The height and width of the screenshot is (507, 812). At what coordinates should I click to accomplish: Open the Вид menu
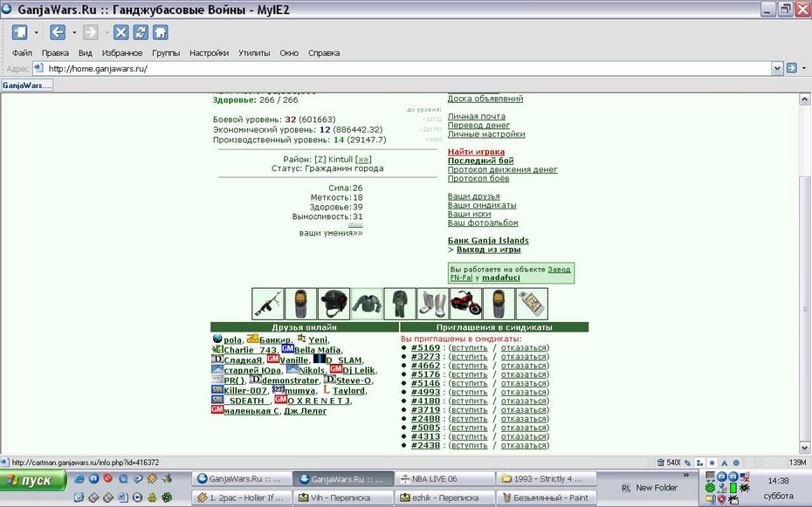[x=86, y=52]
